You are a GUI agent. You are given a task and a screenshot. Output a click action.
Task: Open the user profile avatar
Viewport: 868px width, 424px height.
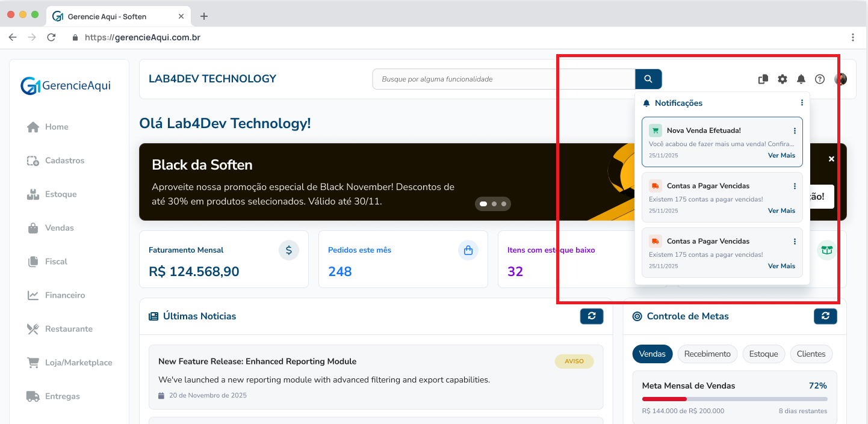click(x=840, y=79)
